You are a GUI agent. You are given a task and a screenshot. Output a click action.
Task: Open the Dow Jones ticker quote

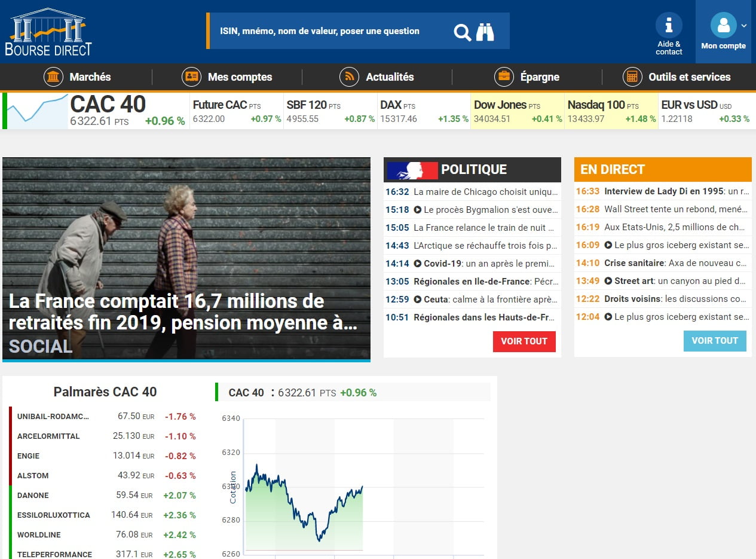[x=518, y=111]
